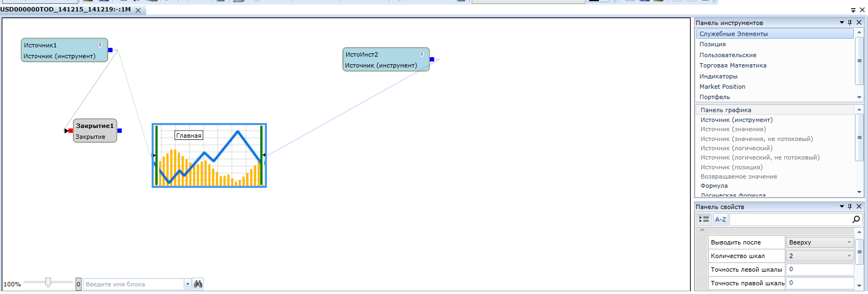This screenshot has width=868, height=294.
Task: Switch to USD000000TOD_141215_141219 tab
Action: (65, 9)
